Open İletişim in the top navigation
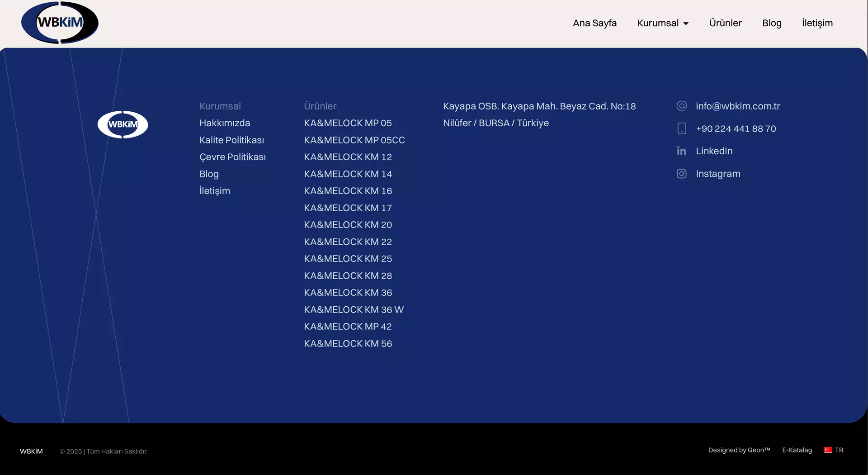Image resolution: width=868 pixels, height=475 pixels. coord(817,23)
